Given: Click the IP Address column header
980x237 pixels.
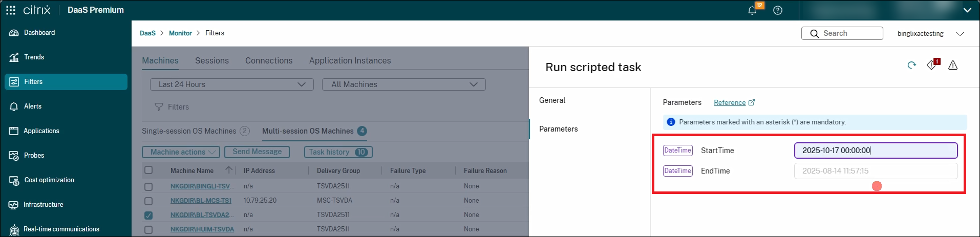Looking at the screenshot, I should 259,171.
